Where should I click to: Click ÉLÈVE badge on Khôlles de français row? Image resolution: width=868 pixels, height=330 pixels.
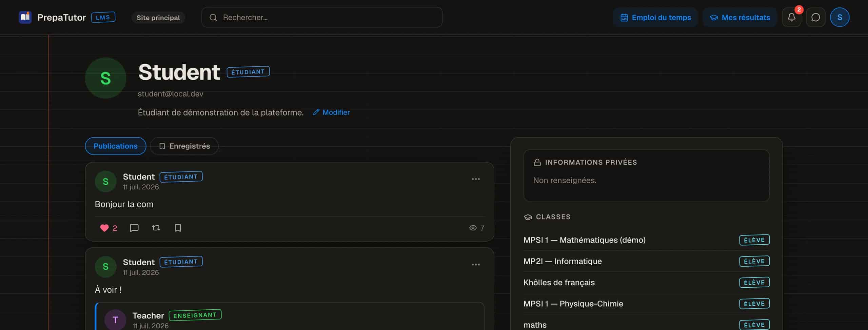point(754,282)
